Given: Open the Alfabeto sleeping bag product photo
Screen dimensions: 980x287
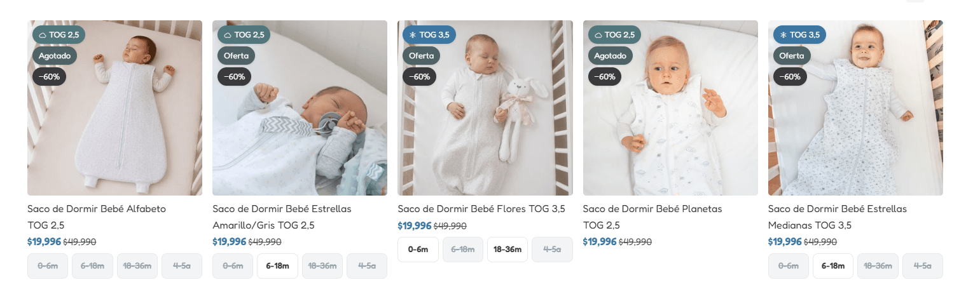Looking at the screenshot, I should [114, 108].
